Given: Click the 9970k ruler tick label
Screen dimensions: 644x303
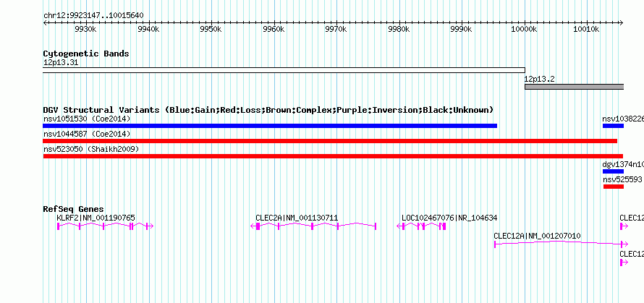Looking at the screenshot, I should tap(336, 30).
